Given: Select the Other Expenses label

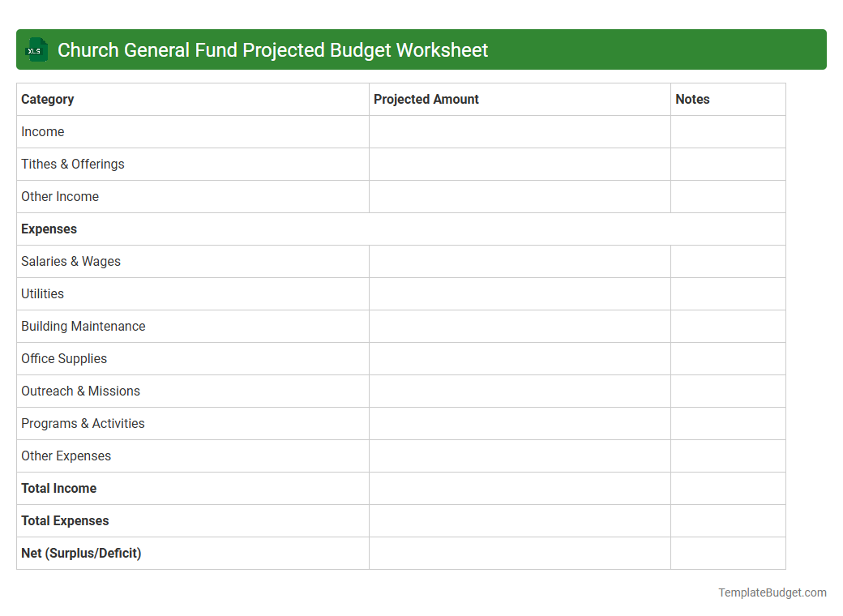Looking at the screenshot, I should [66, 456].
